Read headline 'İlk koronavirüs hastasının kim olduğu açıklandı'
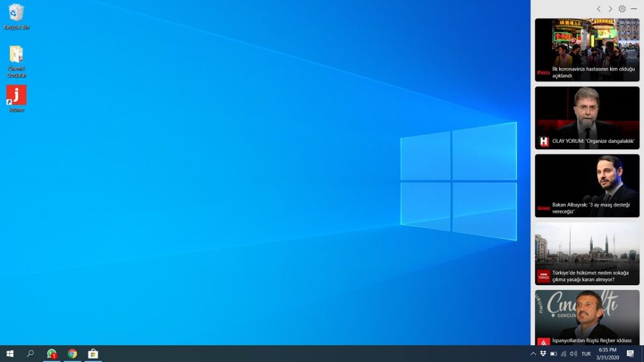644x362 pixels. pos(594,72)
